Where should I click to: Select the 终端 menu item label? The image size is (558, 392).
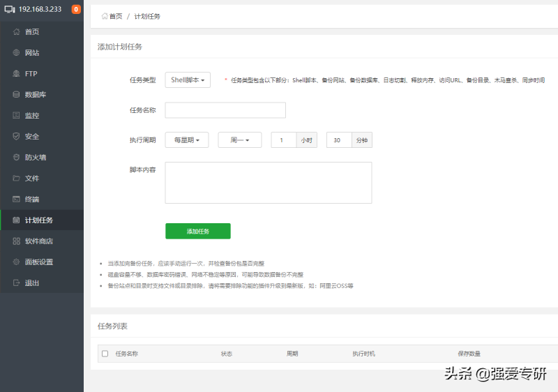pyautogui.click(x=32, y=199)
